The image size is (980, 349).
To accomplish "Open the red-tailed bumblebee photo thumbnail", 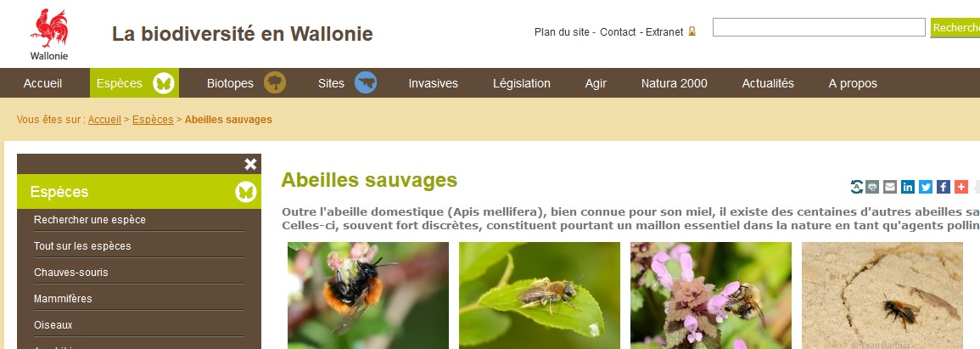I will click(x=368, y=296).
